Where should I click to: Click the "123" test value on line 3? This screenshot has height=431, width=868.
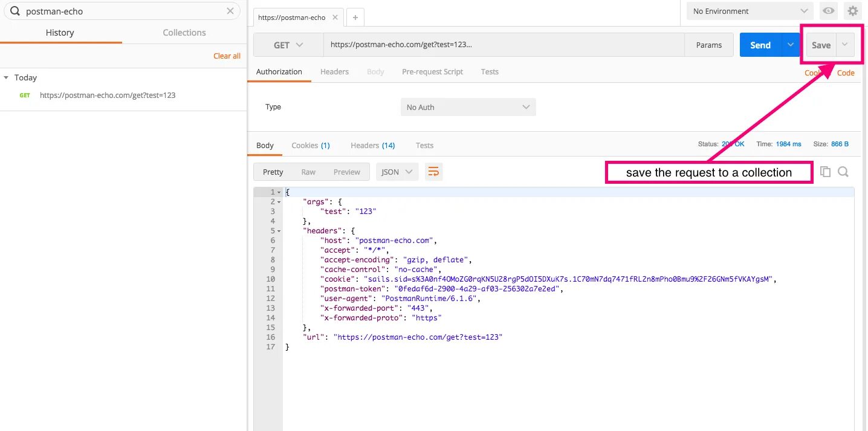pyautogui.click(x=366, y=212)
